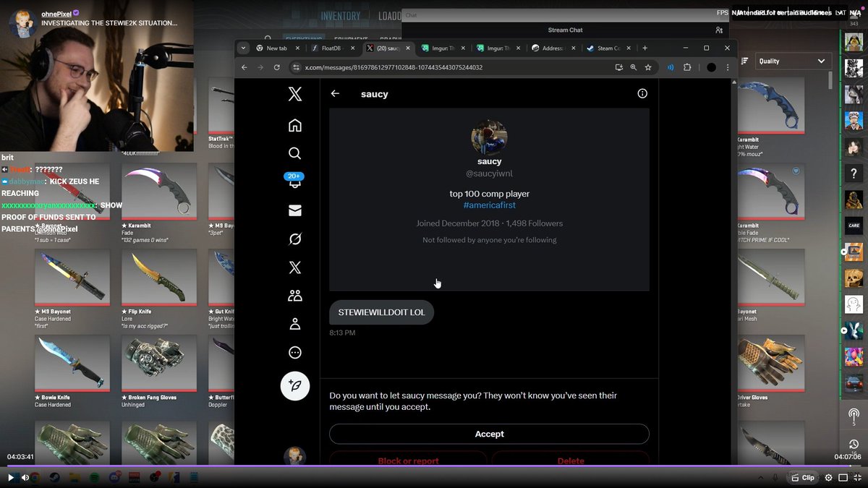Viewport: 868px width, 488px height.
Task: Open stream chat users list icon
Action: pyautogui.click(x=718, y=30)
